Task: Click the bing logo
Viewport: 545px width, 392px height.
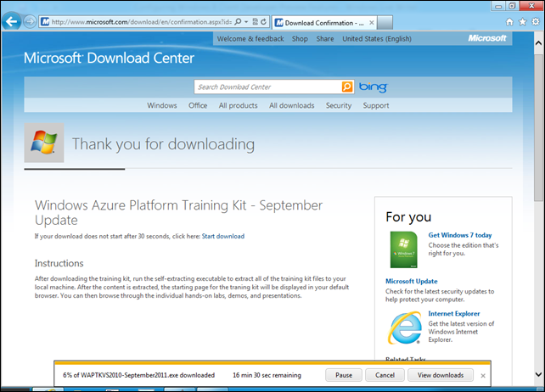Action: (x=373, y=87)
